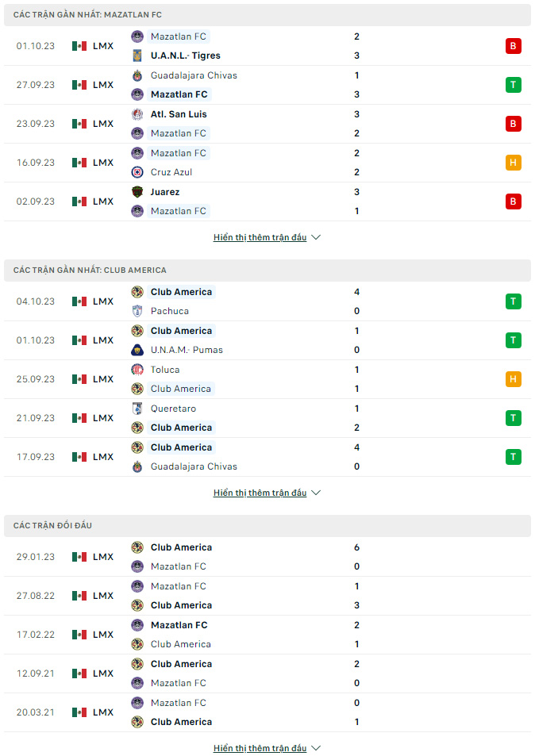Viewport: 535px width, 756px height.
Task: Click the Toluca team crest
Action: [137, 370]
